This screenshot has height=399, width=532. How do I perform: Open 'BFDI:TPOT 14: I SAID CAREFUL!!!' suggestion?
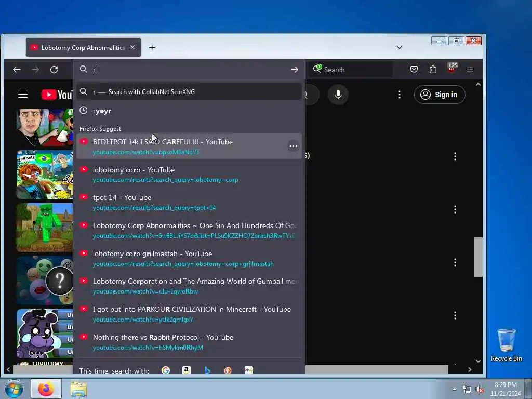tap(189, 146)
